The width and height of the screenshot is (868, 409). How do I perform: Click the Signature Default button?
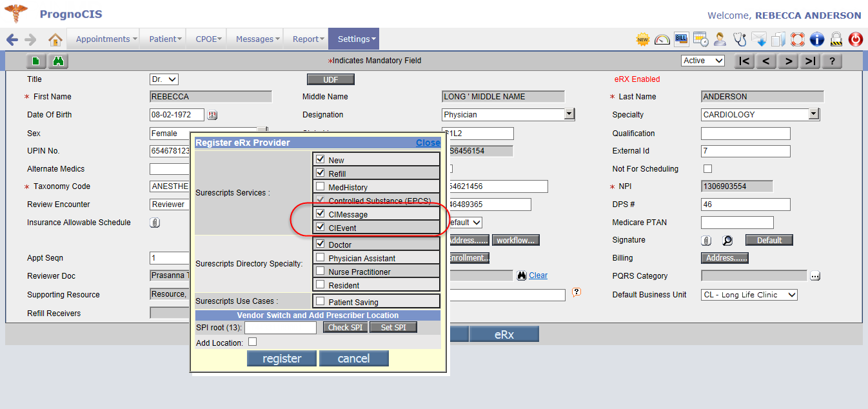point(769,240)
